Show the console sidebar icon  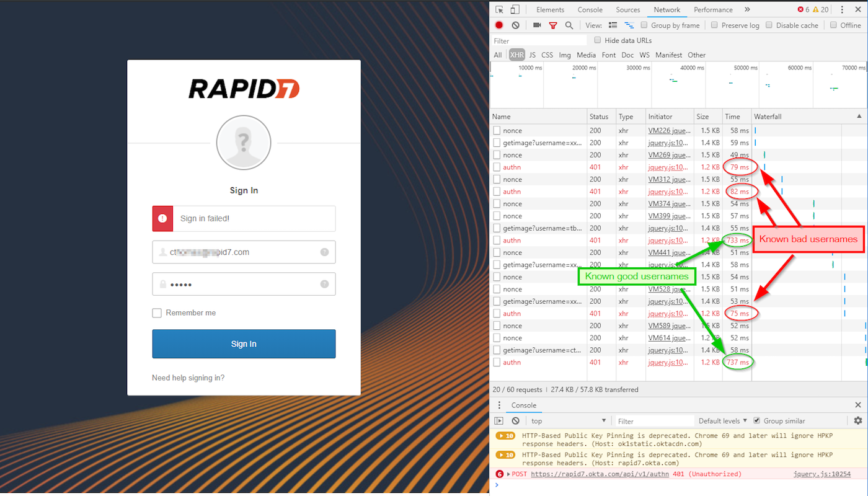click(498, 421)
